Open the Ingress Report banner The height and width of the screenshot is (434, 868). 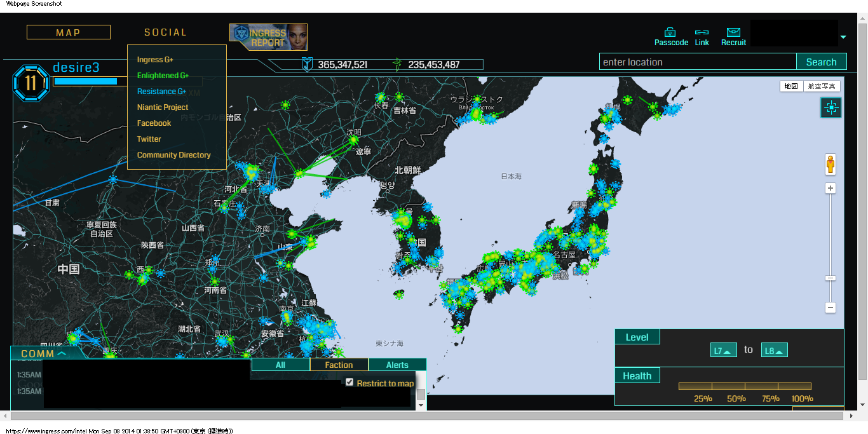pos(268,37)
